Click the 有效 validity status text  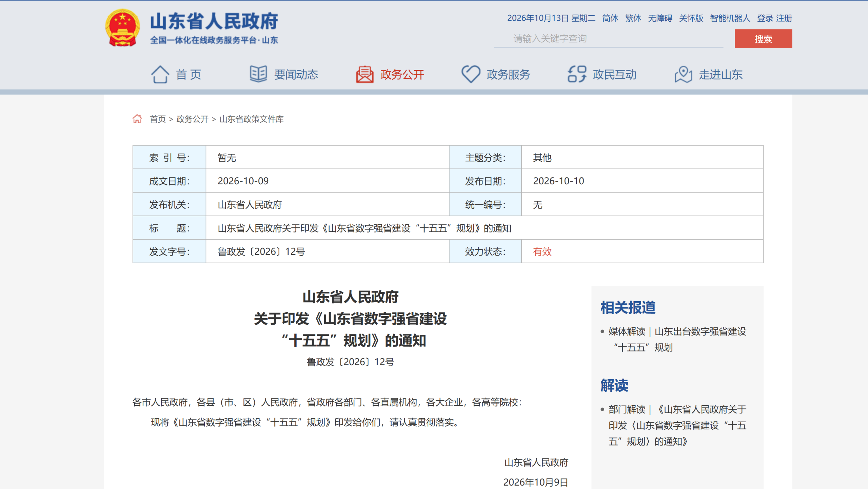click(542, 251)
